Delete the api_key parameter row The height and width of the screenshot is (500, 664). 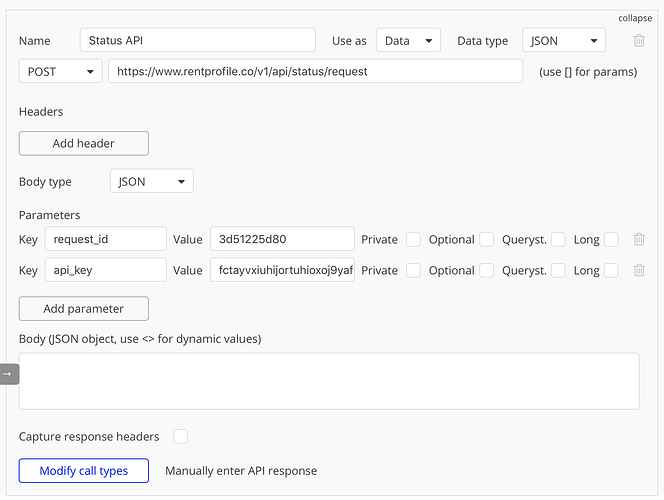[639, 270]
